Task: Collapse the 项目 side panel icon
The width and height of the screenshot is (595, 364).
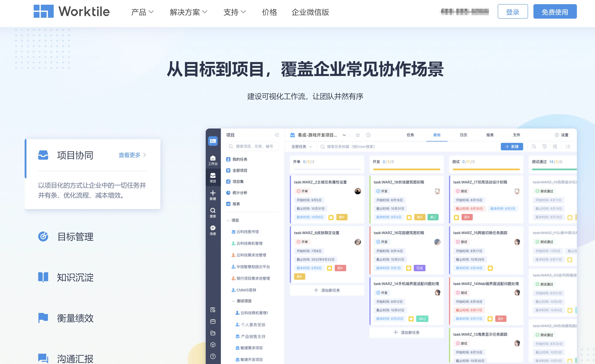Action: pos(277,135)
